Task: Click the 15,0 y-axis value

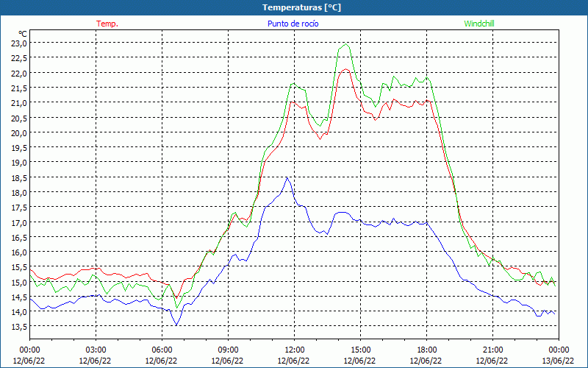Action: tap(19, 283)
